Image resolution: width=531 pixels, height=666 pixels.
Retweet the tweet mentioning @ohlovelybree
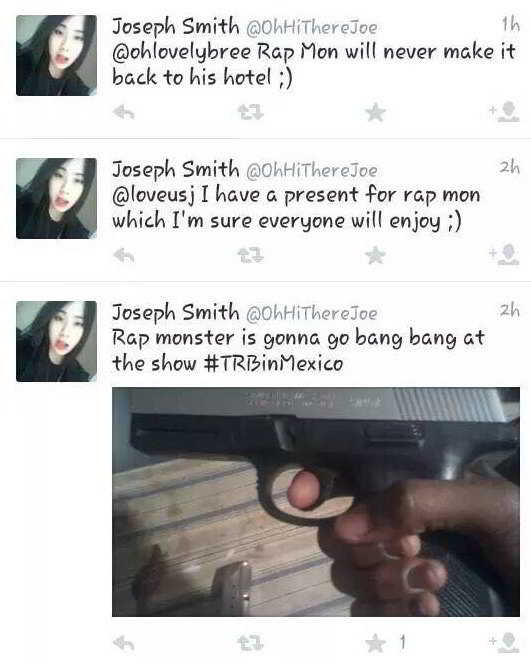coord(251,113)
